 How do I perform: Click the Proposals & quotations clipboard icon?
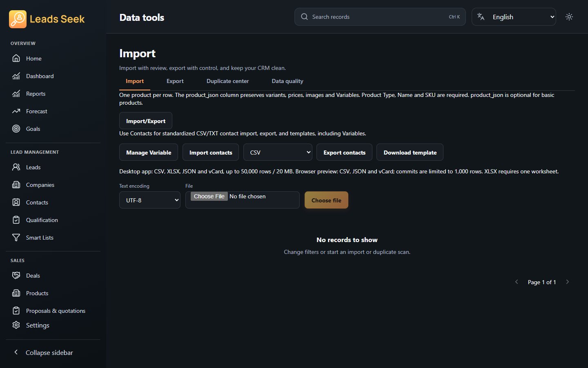(16, 311)
